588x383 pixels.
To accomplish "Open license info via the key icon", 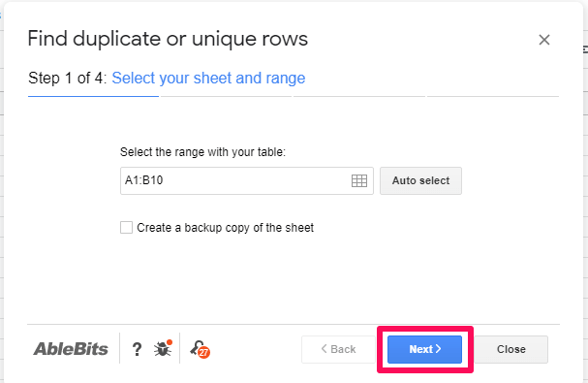I will [200, 349].
